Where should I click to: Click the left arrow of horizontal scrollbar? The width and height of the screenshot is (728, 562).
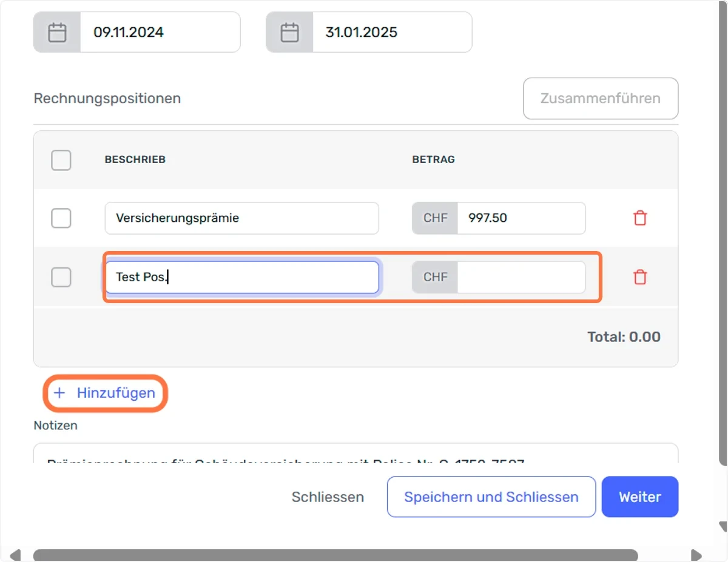click(x=15, y=555)
